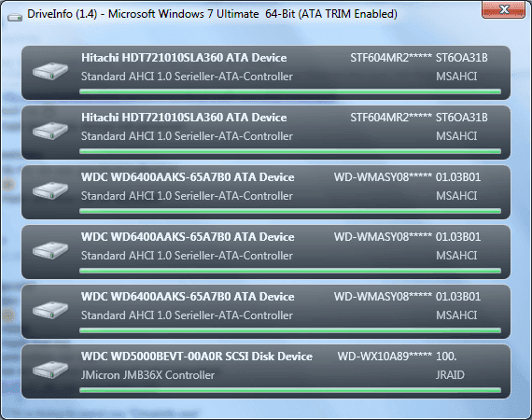Select 'WDC WD5000BEVT-00A0R SCSI Disk Device'

click(197, 357)
